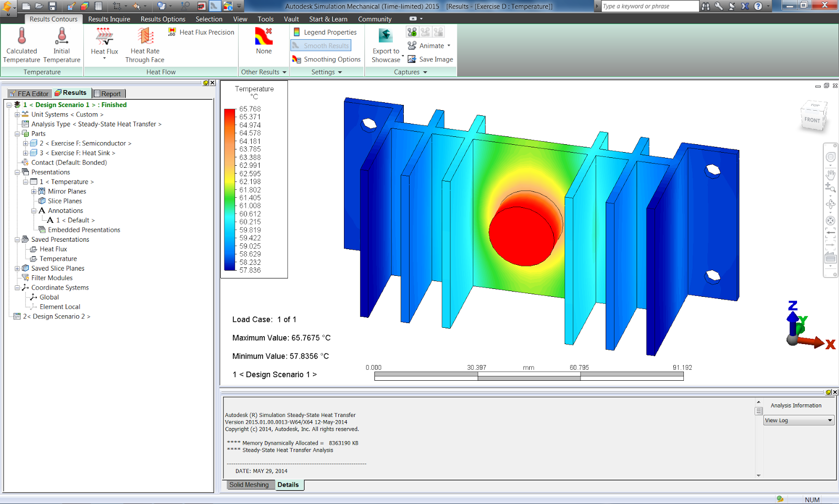Screen dimensions: 839x504
Task: Open the Help question mark icon
Action: 758,6
